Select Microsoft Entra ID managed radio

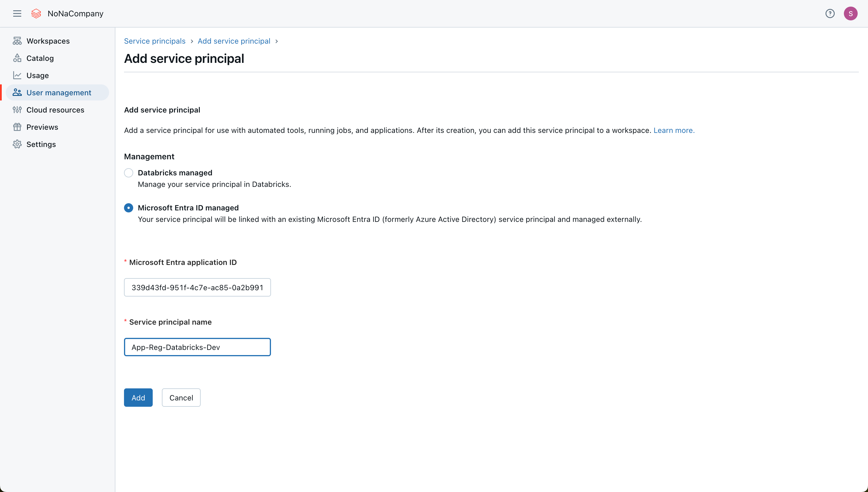click(128, 208)
